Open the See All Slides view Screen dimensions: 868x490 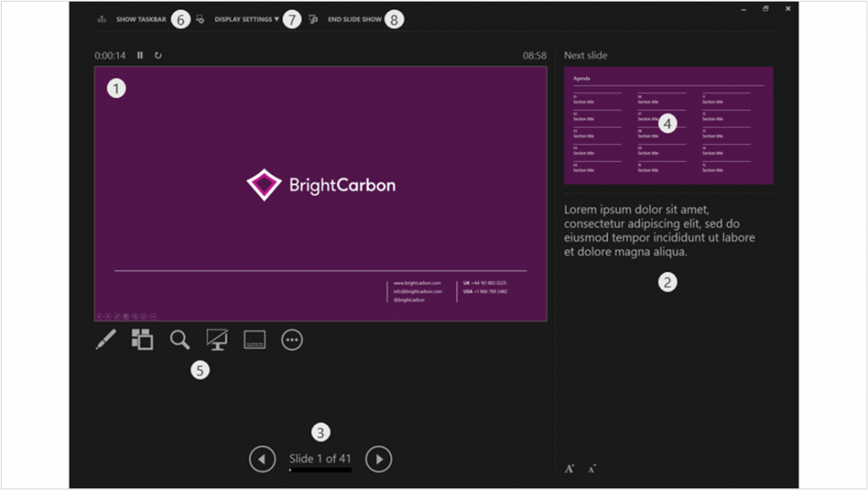pyautogui.click(x=141, y=339)
